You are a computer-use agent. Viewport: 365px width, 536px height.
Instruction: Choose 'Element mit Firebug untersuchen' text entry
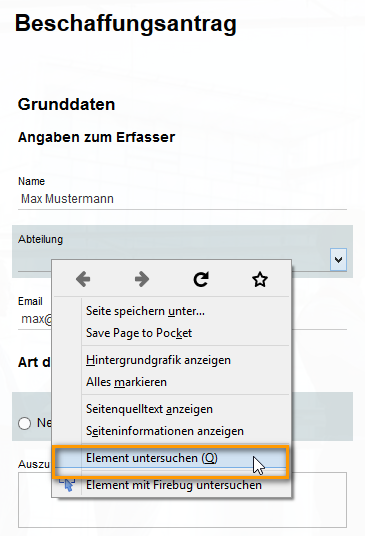tap(174, 485)
